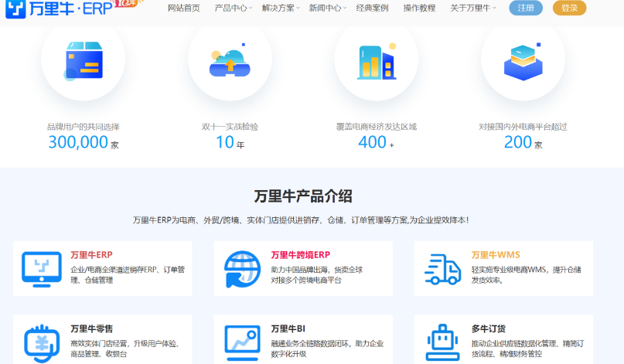Click the 万里牛零售 yen screen icon
This screenshot has height=364, width=624.
[42, 343]
